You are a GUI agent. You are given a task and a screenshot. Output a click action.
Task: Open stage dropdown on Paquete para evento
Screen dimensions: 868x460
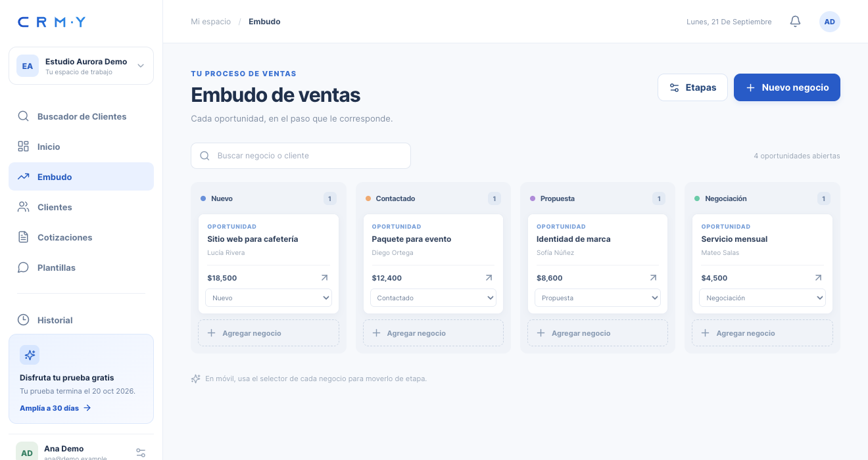coord(433,298)
